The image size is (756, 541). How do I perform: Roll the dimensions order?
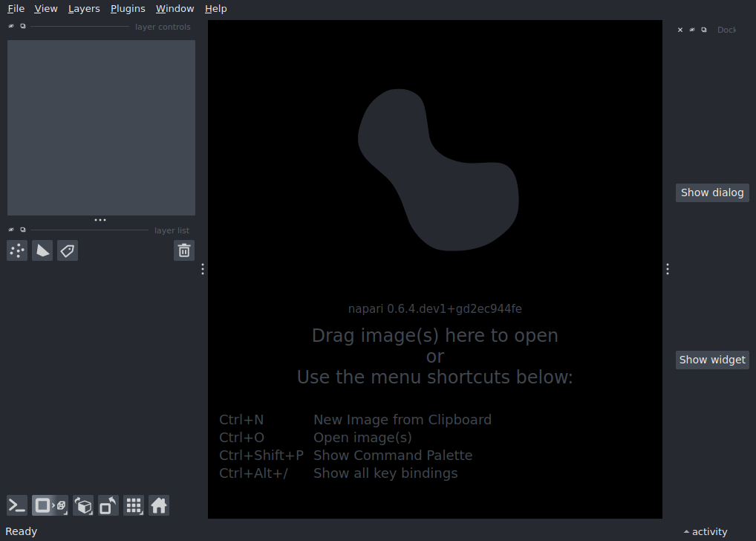pyautogui.click(x=83, y=506)
